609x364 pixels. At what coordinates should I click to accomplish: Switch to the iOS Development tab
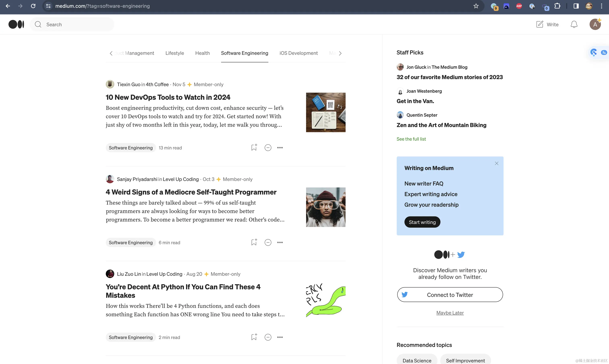click(x=298, y=53)
